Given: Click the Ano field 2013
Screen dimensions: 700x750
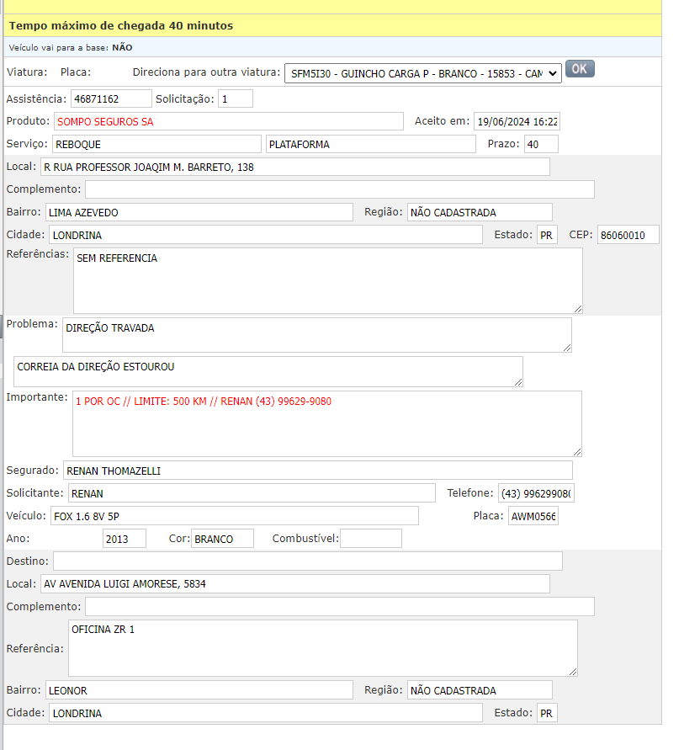Looking at the screenshot, I should 125,539.
